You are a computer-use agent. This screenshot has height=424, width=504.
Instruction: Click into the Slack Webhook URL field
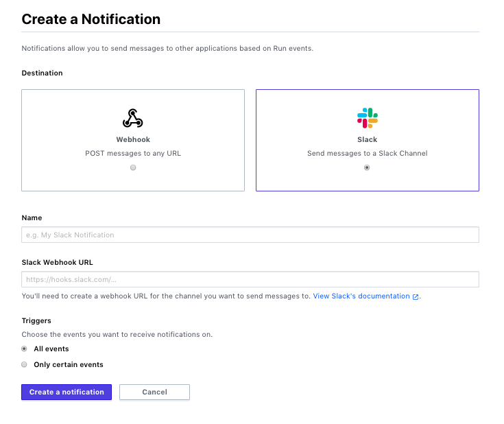(x=250, y=279)
